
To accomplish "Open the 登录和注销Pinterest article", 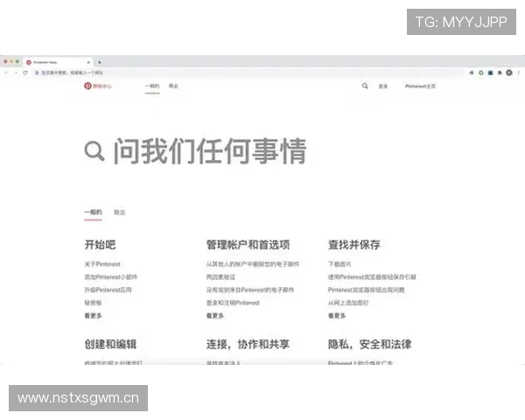I will click(x=233, y=303).
